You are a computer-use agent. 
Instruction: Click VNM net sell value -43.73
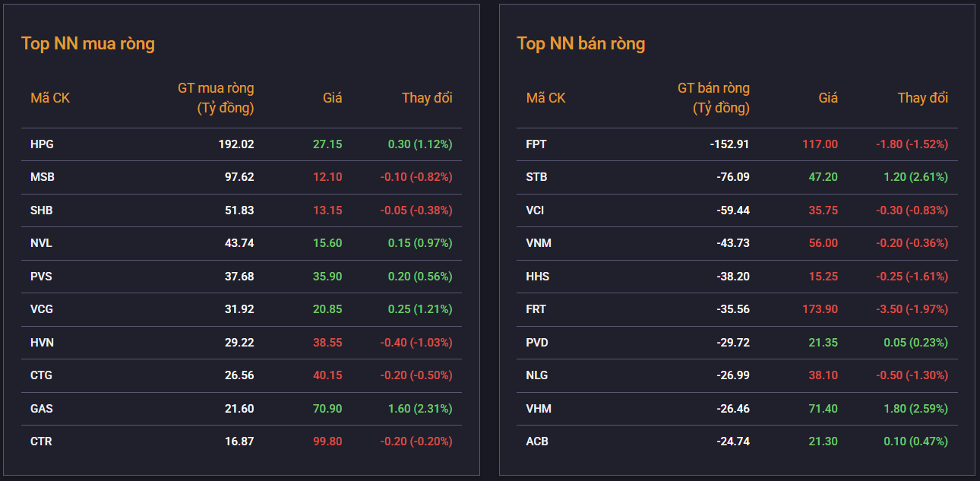click(732, 243)
